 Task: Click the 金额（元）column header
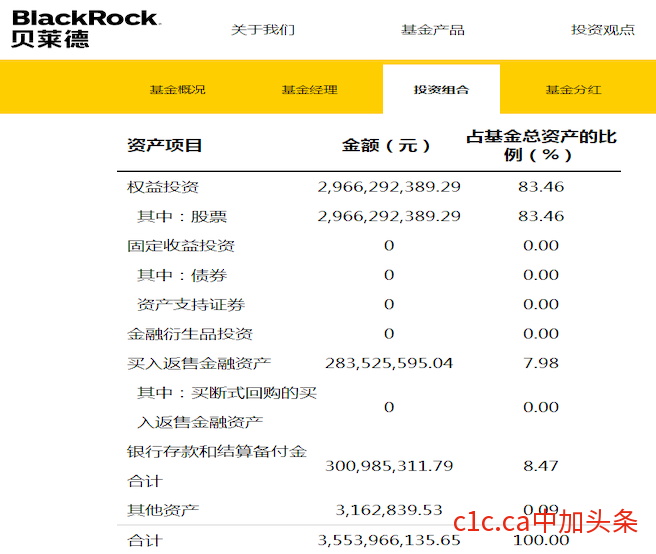[388, 146]
